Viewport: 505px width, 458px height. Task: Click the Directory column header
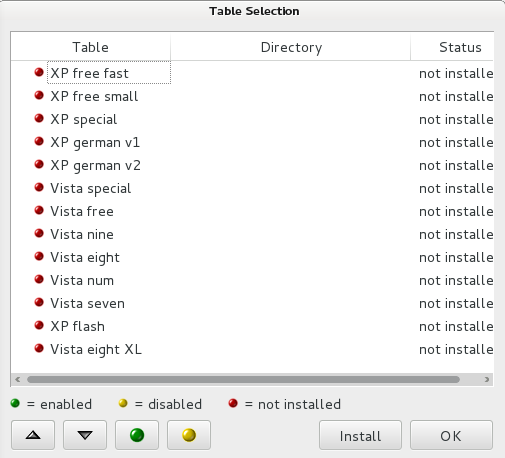point(291,47)
